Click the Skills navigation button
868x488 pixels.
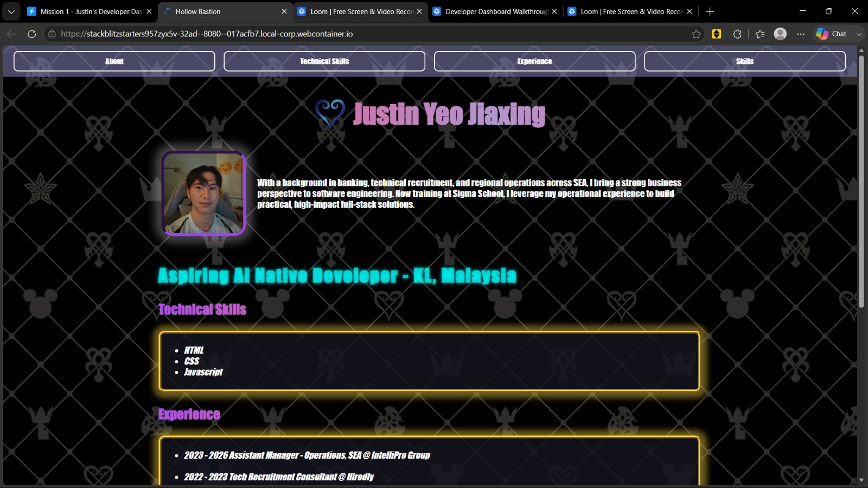pyautogui.click(x=745, y=61)
